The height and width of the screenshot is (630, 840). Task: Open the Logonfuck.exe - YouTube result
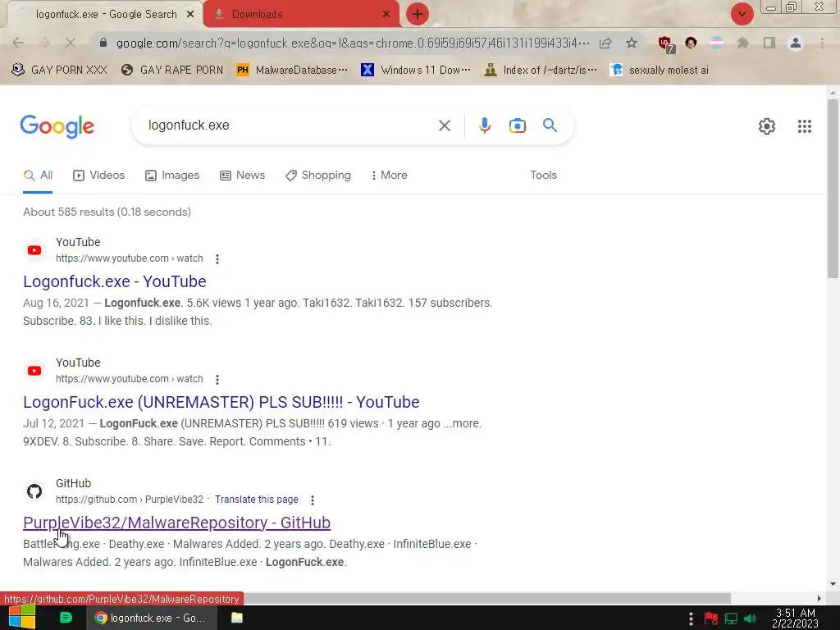coord(115,281)
